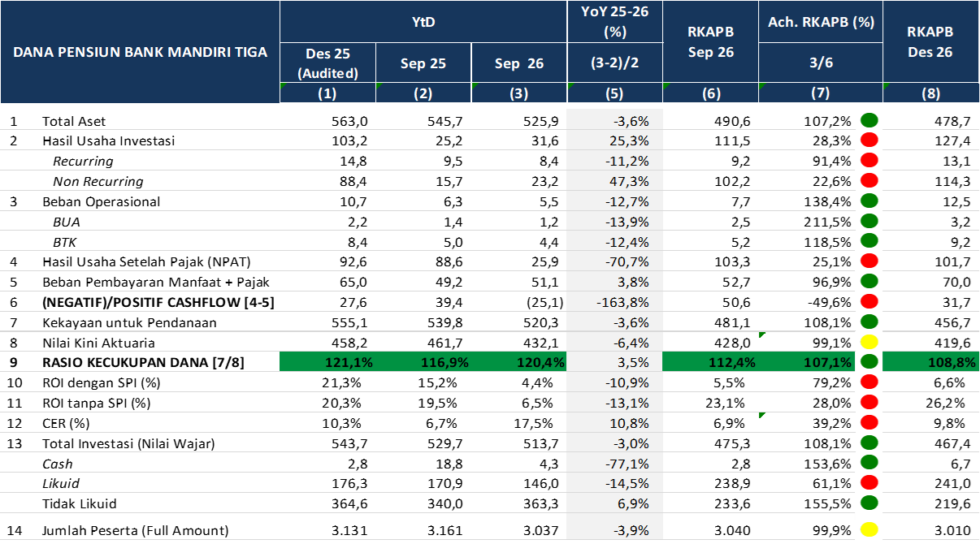980x544 pixels.
Task: Select the red indicator beside Non Recurring's 22,6%
Action: pos(869,181)
